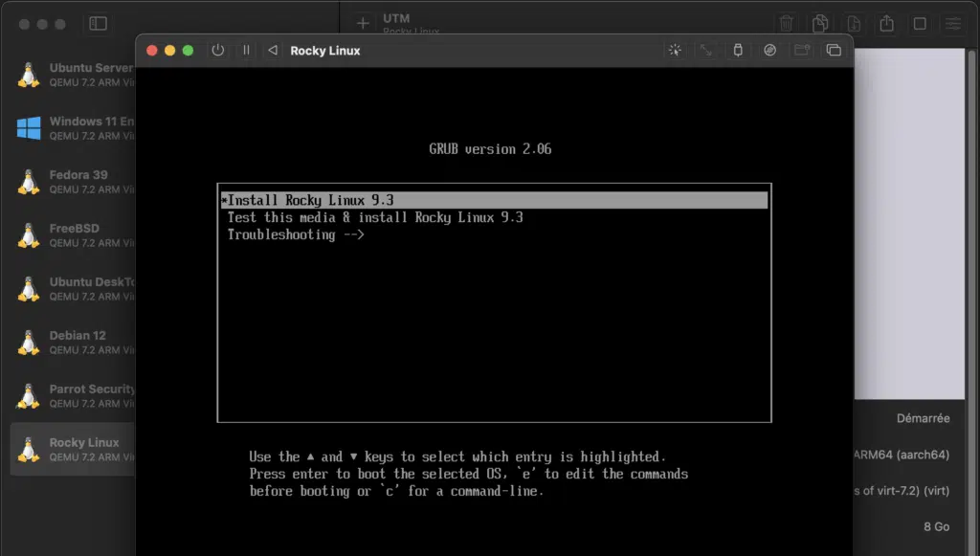Close the Rocky Linux VM window
This screenshot has height=556, width=980.
pyautogui.click(x=152, y=50)
